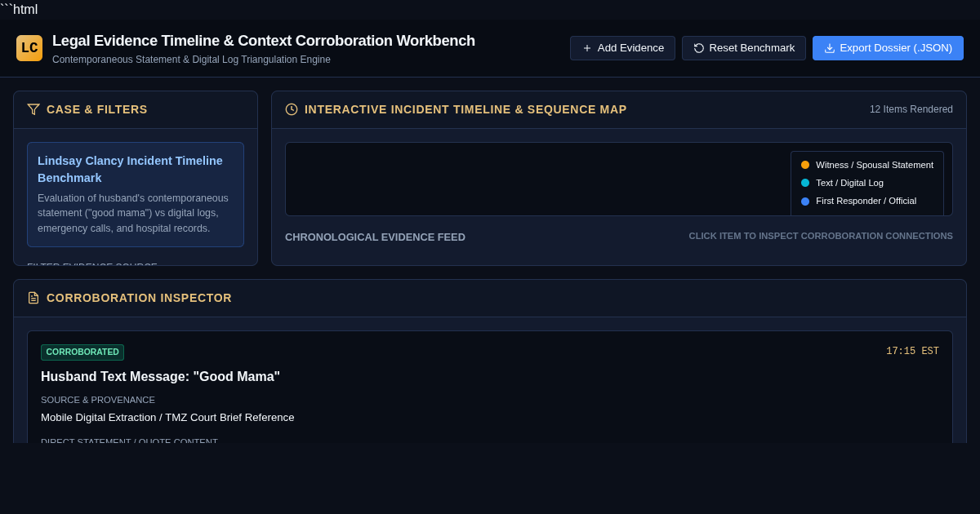The image size is (980, 514).
Task: Click the reset arrow icon in Reset Benchmark
Action: 699,48
